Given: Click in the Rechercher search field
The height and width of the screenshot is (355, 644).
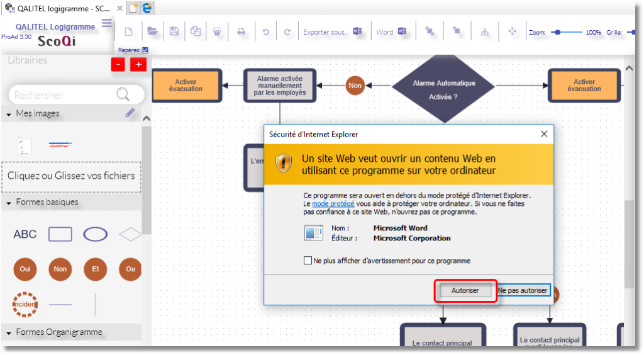Looking at the screenshot, I should pos(76,95).
